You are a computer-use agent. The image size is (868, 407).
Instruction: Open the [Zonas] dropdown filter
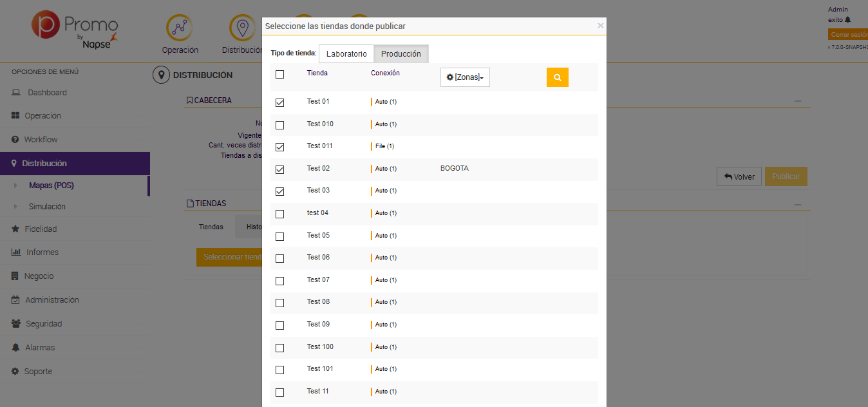coord(465,77)
